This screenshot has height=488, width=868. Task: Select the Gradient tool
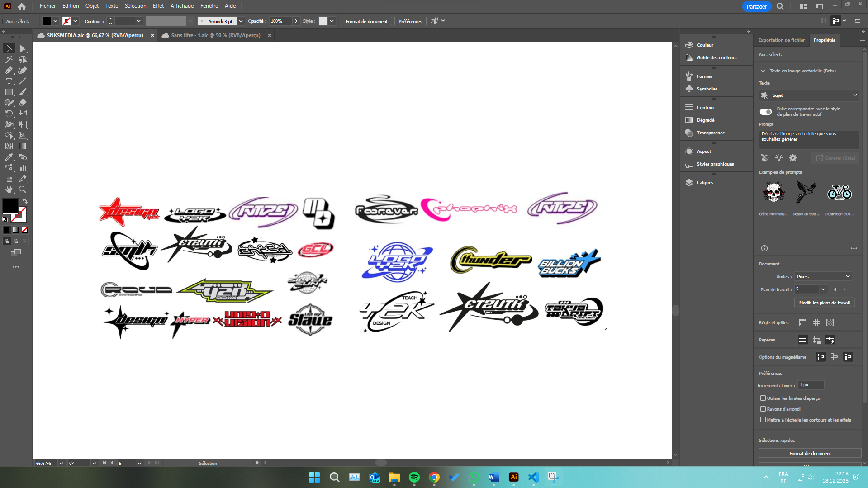[x=23, y=146]
